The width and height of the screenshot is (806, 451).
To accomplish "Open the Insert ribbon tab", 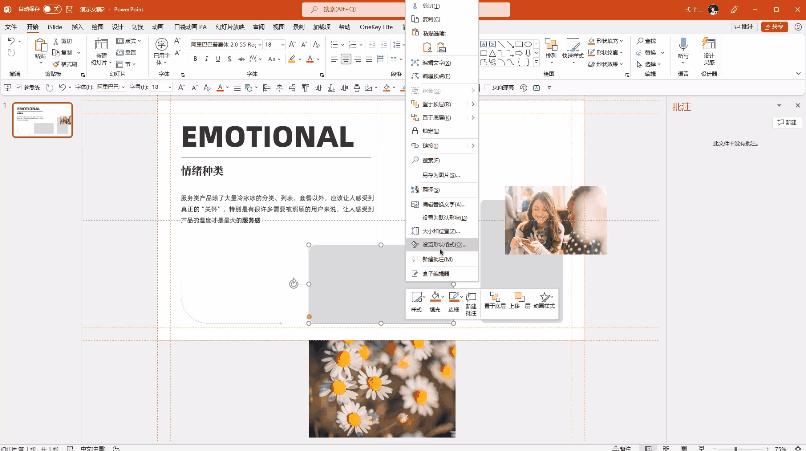I will 77,27.
